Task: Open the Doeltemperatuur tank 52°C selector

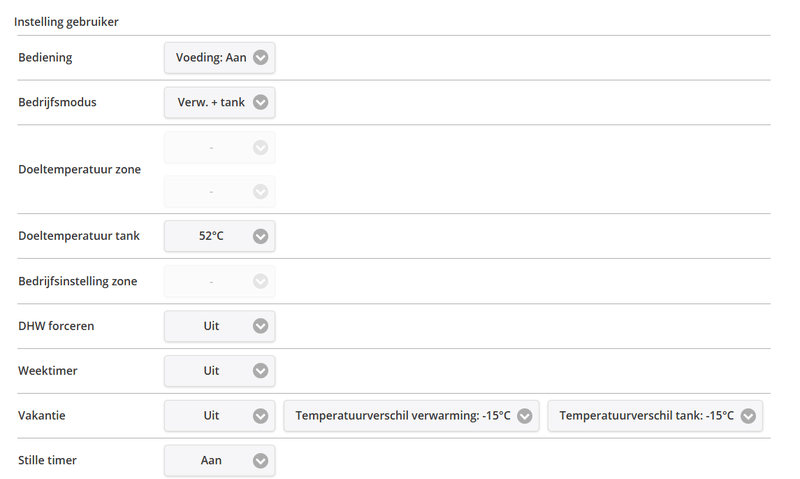Action: coord(211,237)
